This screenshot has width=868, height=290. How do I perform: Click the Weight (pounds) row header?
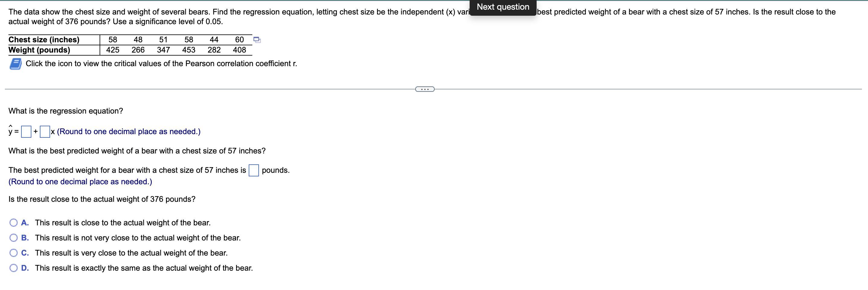click(x=39, y=50)
